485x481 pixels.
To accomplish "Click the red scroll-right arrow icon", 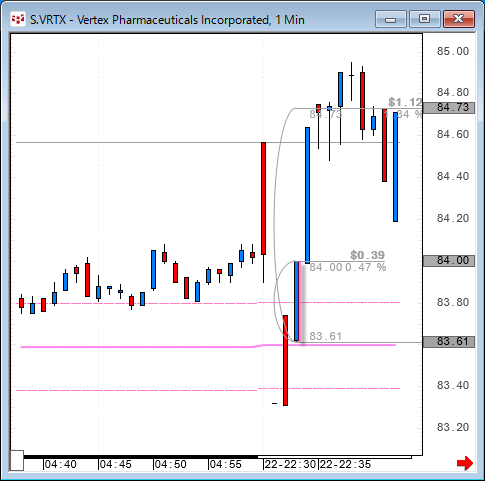I will 465,463.
